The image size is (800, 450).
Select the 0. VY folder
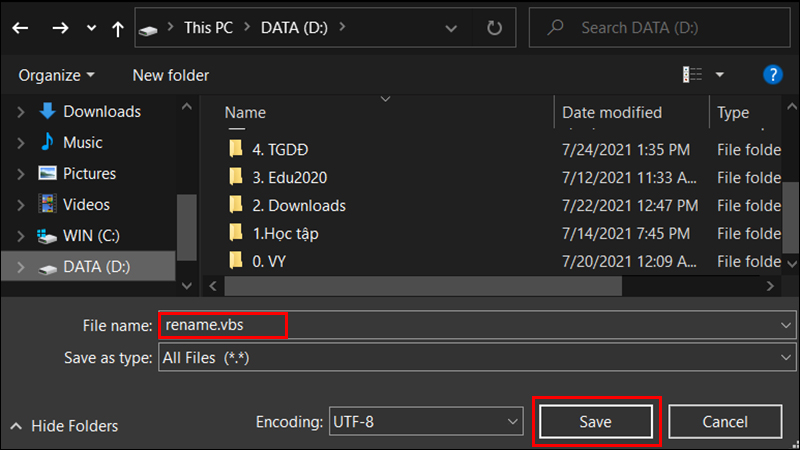point(269,262)
